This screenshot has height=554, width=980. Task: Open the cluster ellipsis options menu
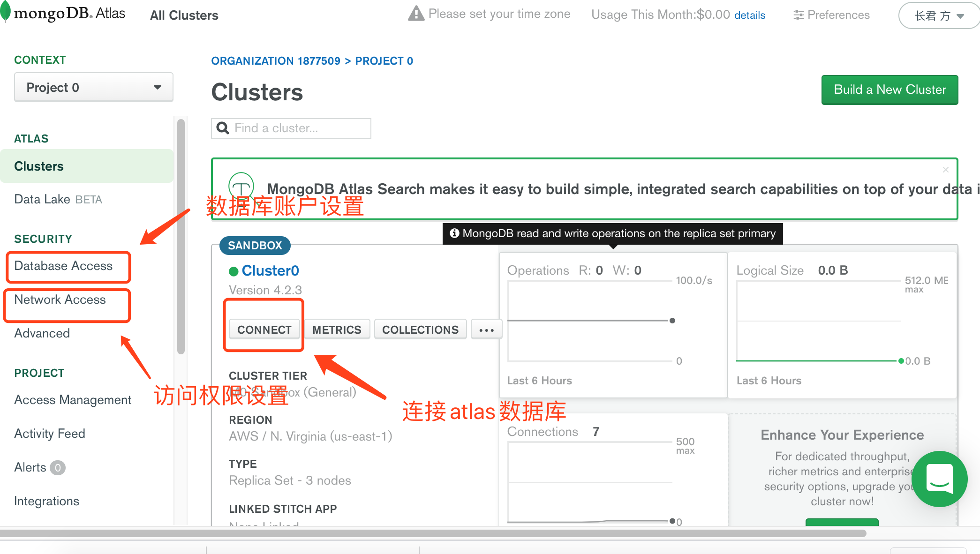486,329
